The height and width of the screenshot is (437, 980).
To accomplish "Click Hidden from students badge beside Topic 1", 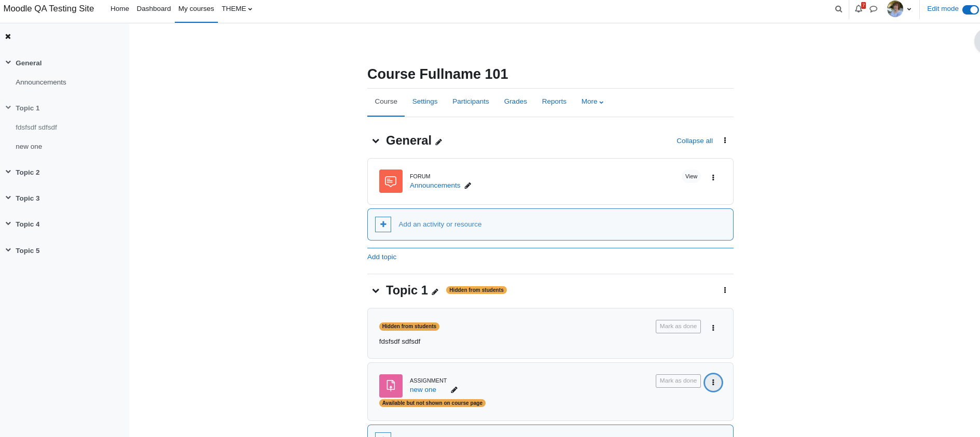I will click(x=476, y=290).
